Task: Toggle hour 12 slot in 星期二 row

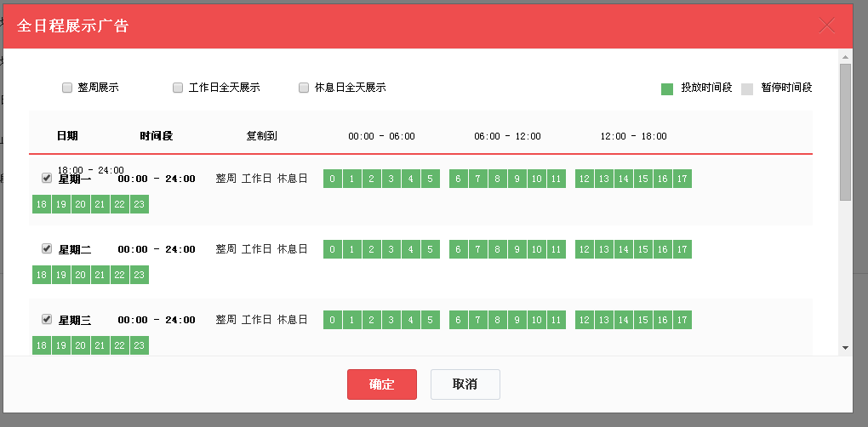Action: coord(585,249)
